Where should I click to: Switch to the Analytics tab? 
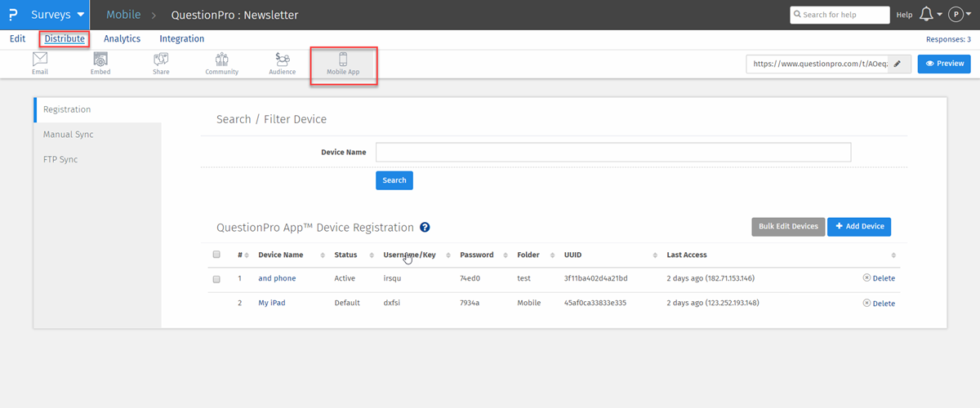point(122,38)
